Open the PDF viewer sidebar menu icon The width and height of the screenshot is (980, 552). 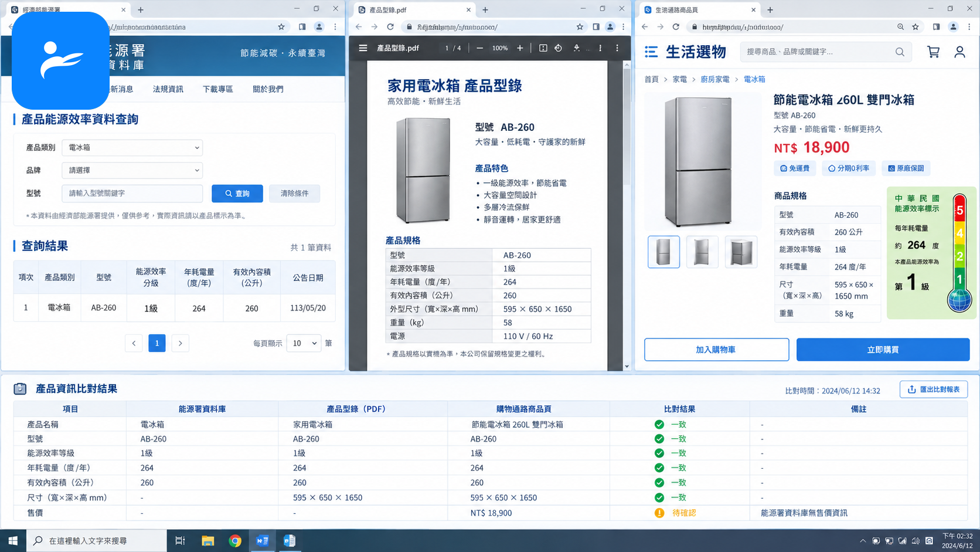point(363,48)
